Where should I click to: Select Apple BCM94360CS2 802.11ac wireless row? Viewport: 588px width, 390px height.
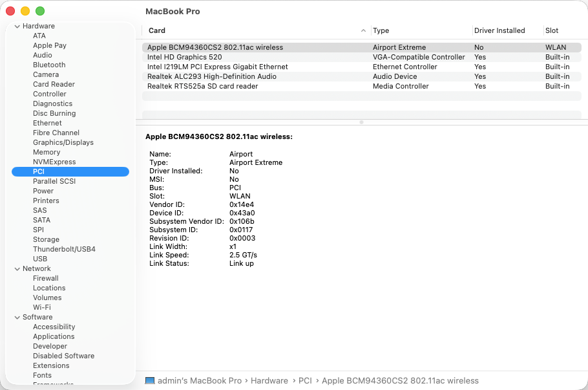coord(361,48)
